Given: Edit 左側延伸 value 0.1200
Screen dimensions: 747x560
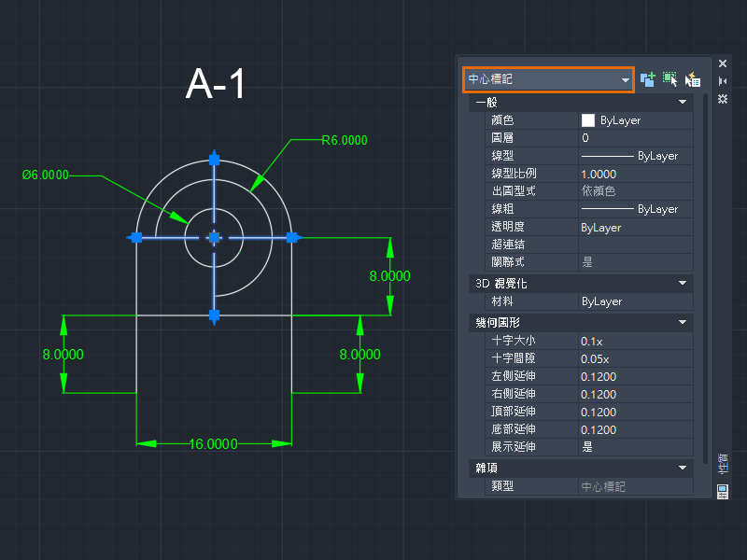Looking at the screenshot, I should [636, 376].
